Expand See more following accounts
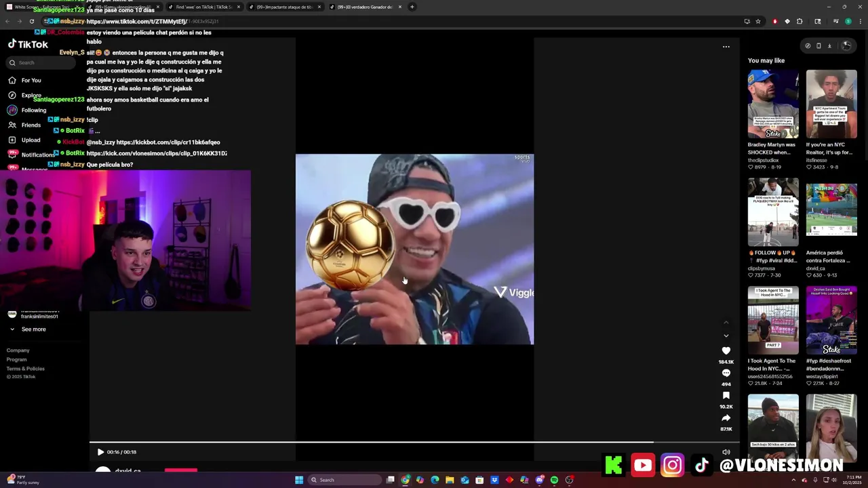 (x=28, y=329)
